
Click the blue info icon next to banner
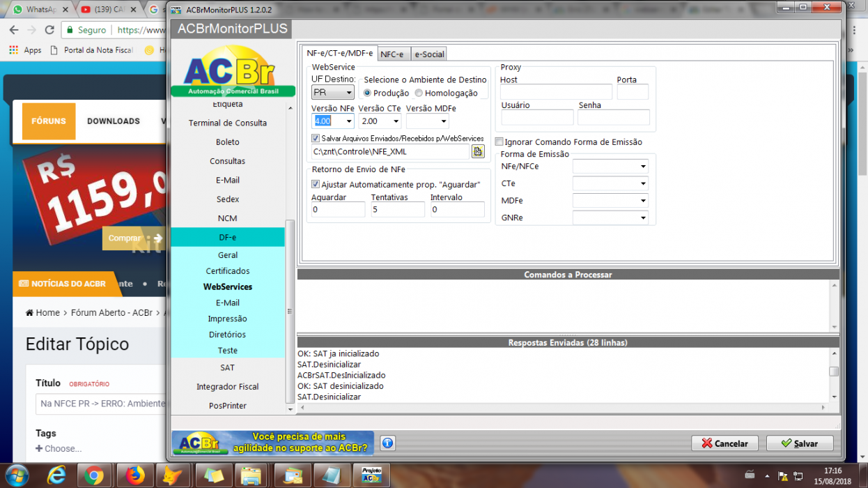click(x=388, y=443)
